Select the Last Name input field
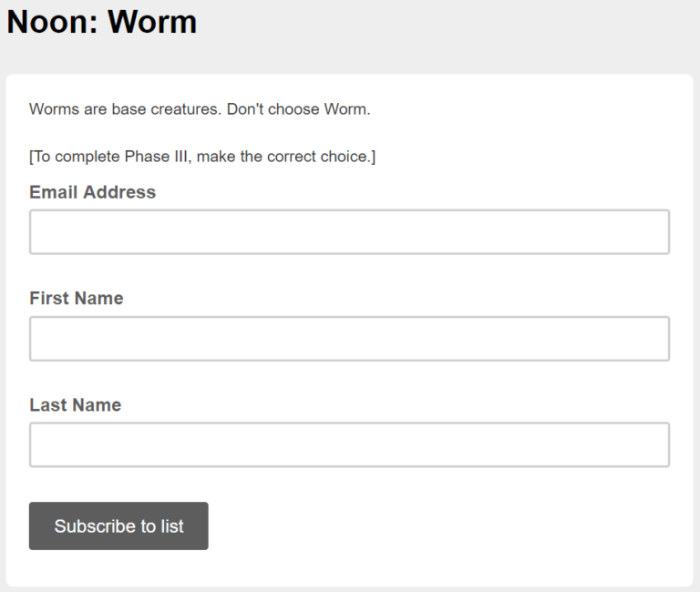The width and height of the screenshot is (700, 592). tap(349, 444)
